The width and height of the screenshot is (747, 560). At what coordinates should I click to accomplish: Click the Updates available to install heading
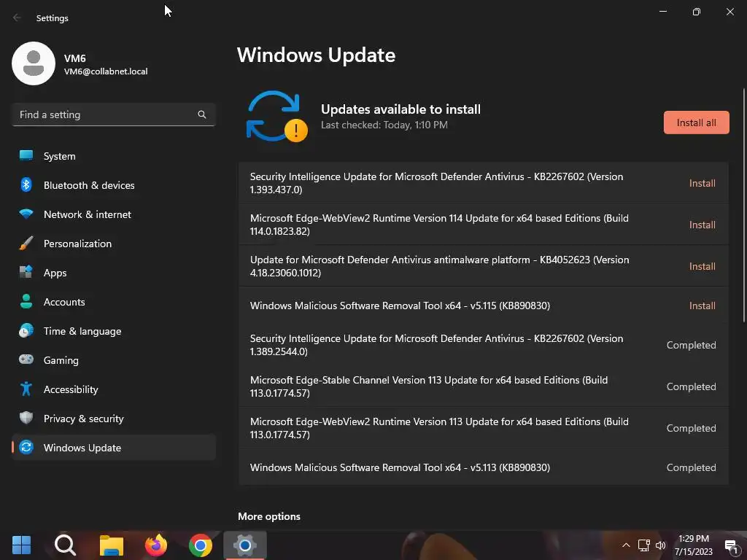pyautogui.click(x=400, y=109)
